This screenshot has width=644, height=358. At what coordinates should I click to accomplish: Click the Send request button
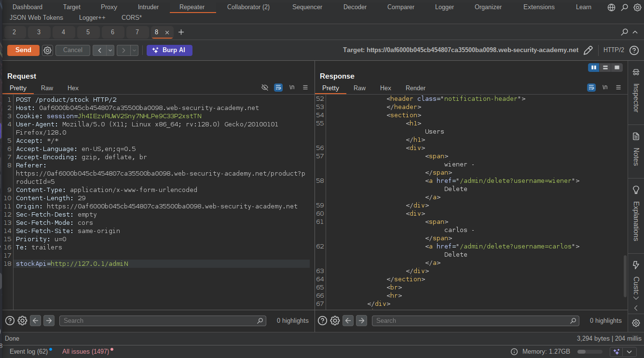tap(23, 50)
